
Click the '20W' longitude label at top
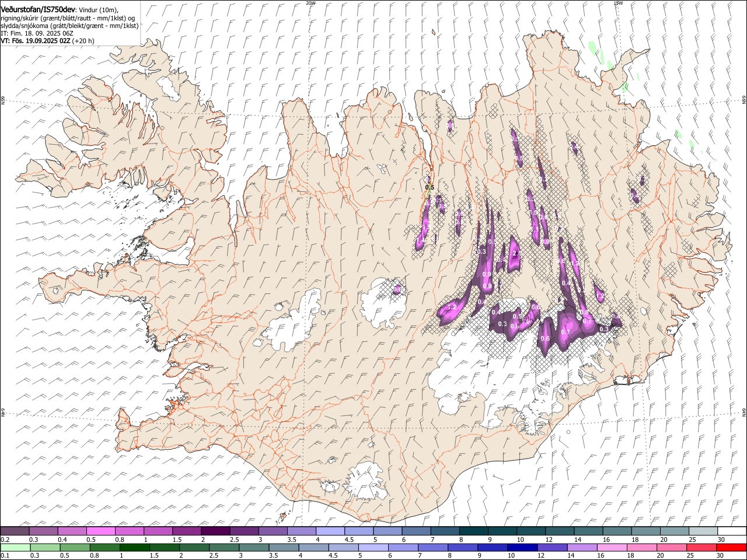(x=310, y=3)
